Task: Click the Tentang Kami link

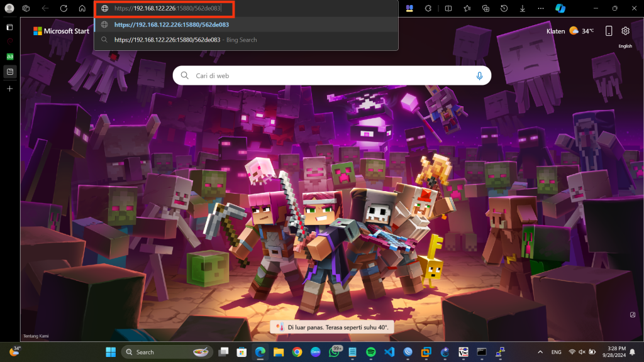Action: (36, 336)
